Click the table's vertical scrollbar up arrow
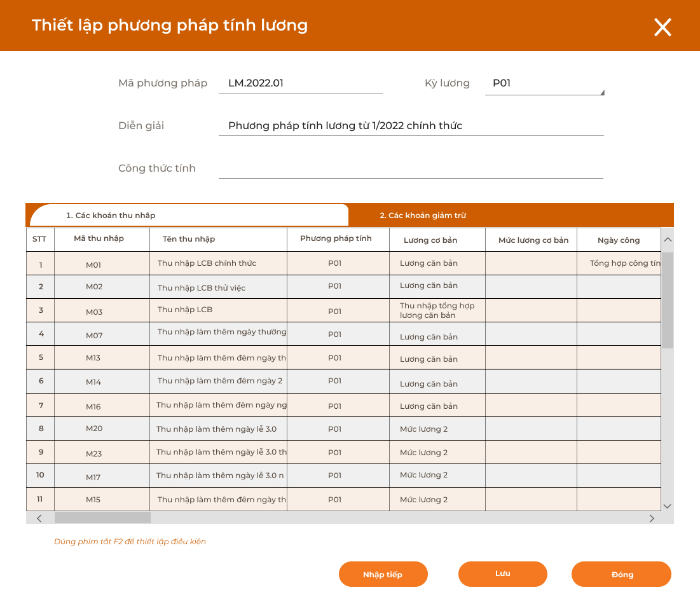This screenshot has height=604, width=700. [x=668, y=238]
